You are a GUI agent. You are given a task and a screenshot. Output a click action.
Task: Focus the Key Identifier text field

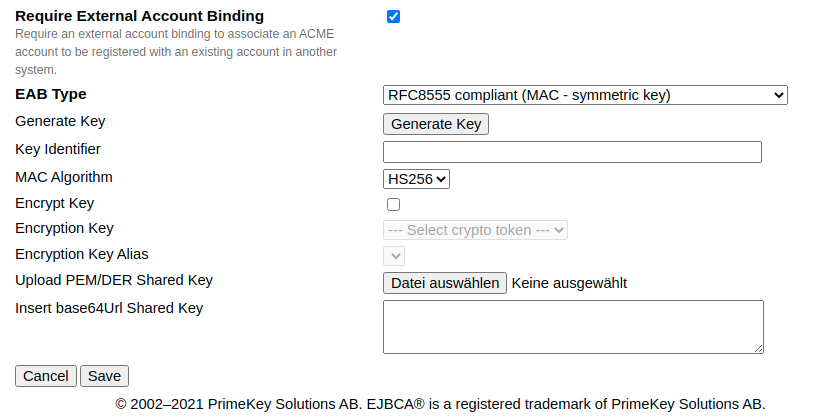tap(572, 152)
